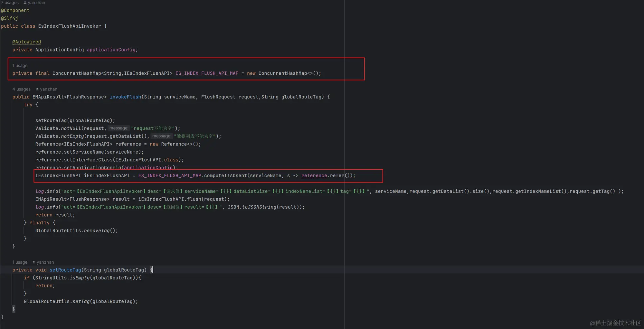Image resolution: width=644 pixels, height=329 pixels.
Task: Click the computeIfAbsent method call
Action: pos(225,175)
